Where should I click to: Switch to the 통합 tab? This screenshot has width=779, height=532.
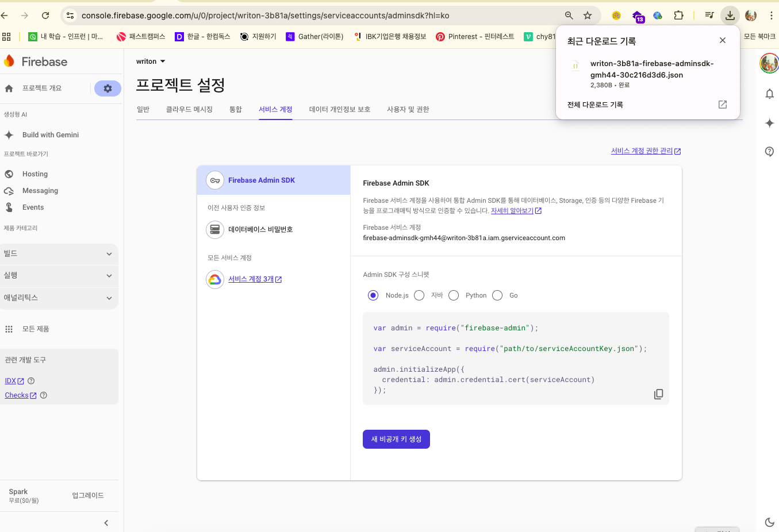(236, 109)
